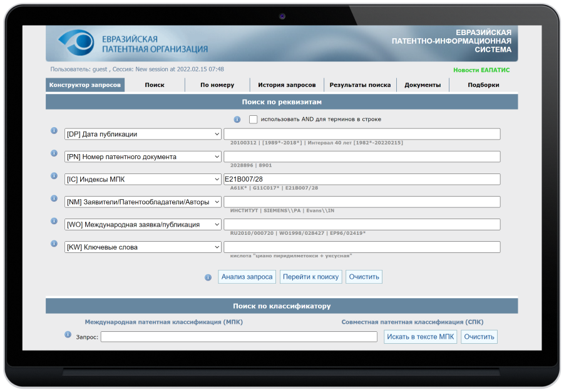Click info icon next to Индексы МПК row
Viewport: 564px width, 392px height.
point(54,176)
